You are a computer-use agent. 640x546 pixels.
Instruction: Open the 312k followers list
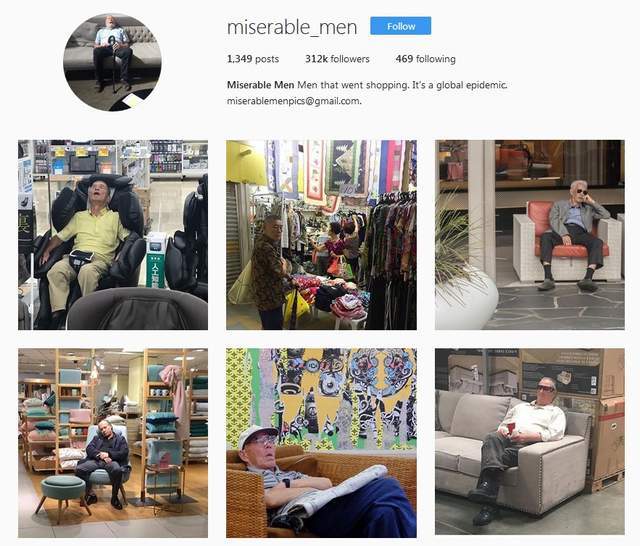(337, 59)
